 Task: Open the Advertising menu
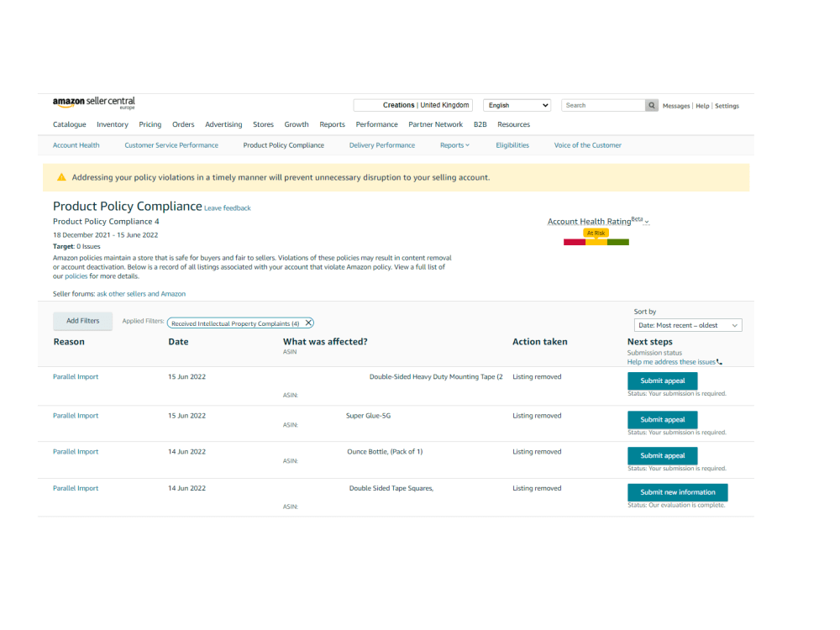point(223,124)
